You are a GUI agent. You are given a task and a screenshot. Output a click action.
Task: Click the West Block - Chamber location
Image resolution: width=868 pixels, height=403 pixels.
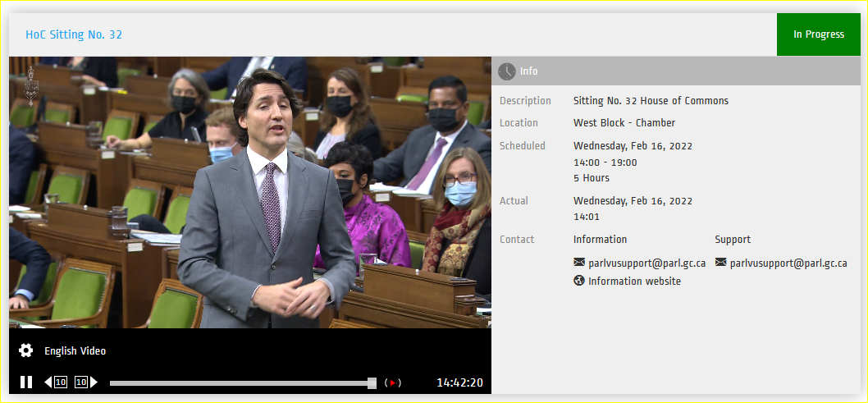pos(624,123)
